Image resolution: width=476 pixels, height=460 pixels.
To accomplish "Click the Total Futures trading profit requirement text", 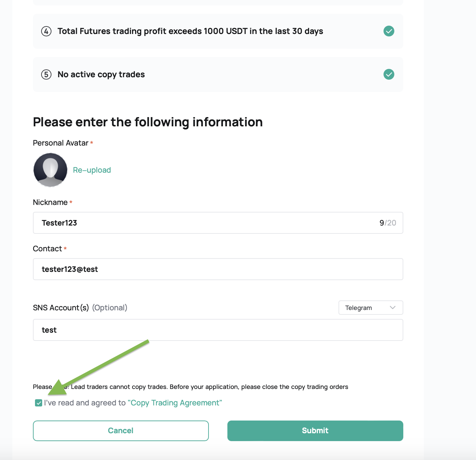I will (x=190, y=31).
